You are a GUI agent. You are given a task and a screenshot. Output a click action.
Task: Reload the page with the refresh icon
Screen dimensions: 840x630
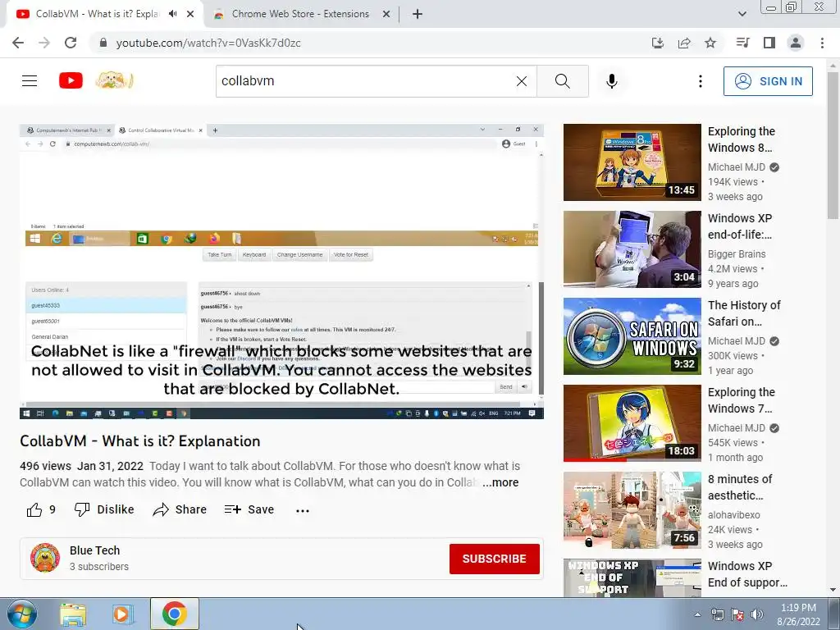tap(71, 43)
